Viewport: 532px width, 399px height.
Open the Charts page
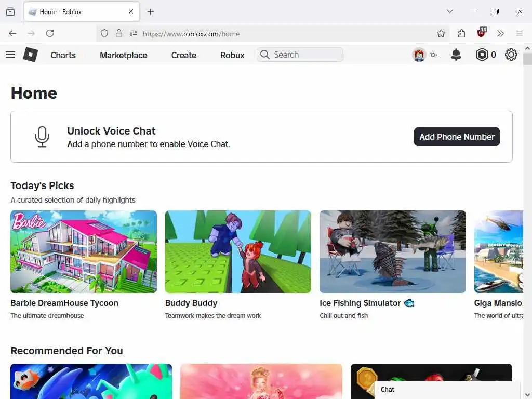63,55
